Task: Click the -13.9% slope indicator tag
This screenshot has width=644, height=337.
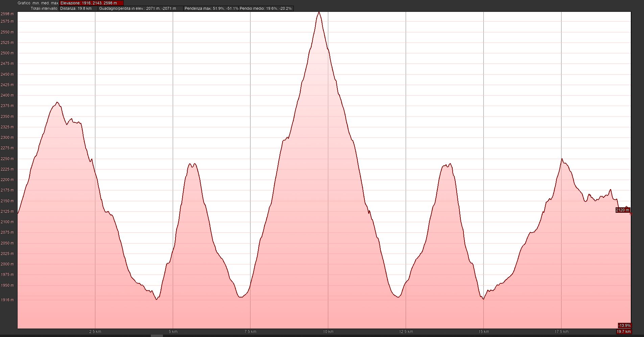Action: click(624, 326)
